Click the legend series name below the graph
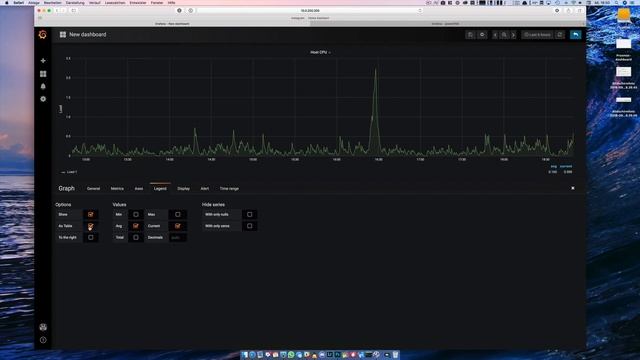640x360 pixels. click(x=71, y=172)
